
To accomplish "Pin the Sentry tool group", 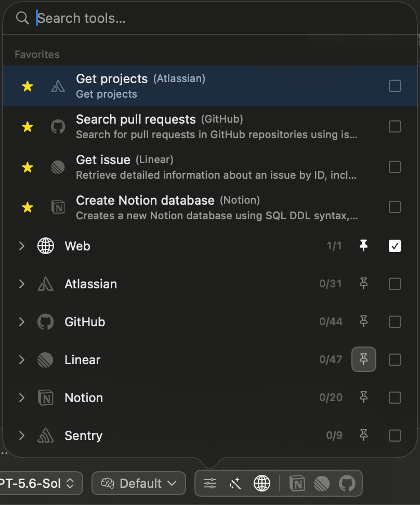I will coord(363,435).
